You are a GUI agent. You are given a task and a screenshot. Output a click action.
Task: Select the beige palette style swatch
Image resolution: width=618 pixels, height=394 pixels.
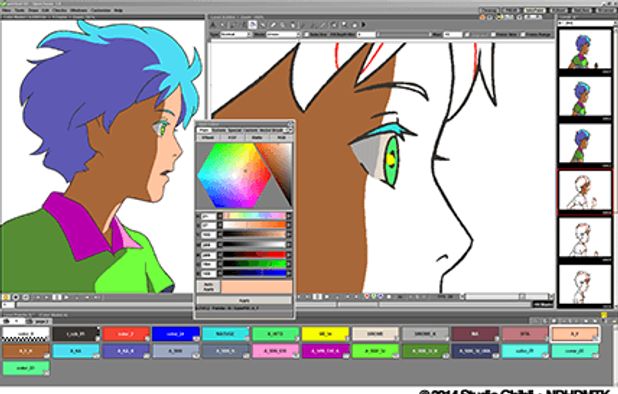375,334
